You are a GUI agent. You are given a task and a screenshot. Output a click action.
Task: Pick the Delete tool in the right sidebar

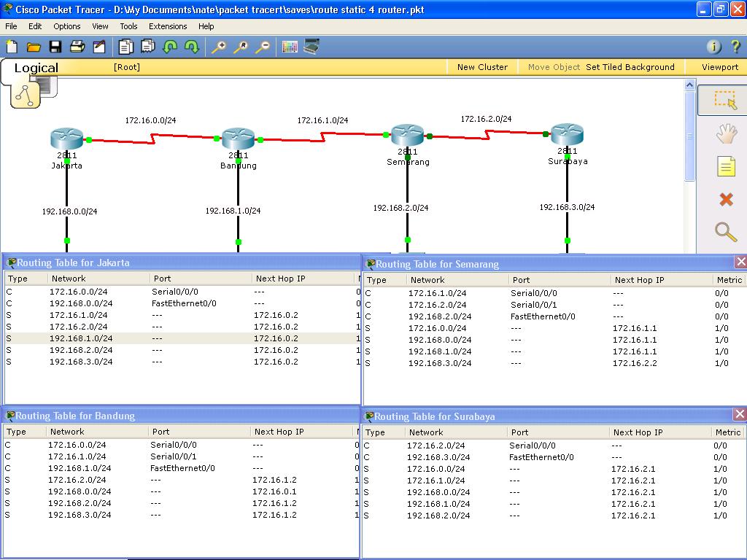(x=727, y=199)
